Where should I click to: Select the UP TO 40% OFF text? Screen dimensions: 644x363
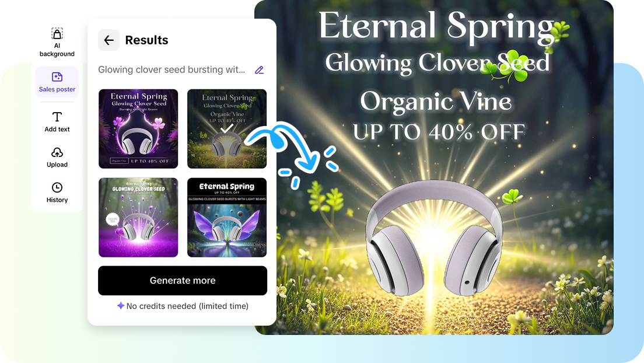click(439, 132)
